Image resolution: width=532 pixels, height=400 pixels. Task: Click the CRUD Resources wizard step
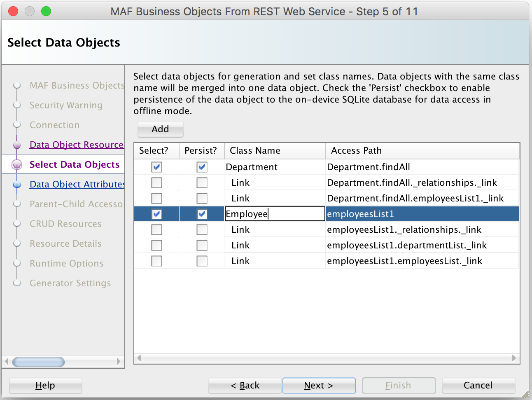coord(65,224)
